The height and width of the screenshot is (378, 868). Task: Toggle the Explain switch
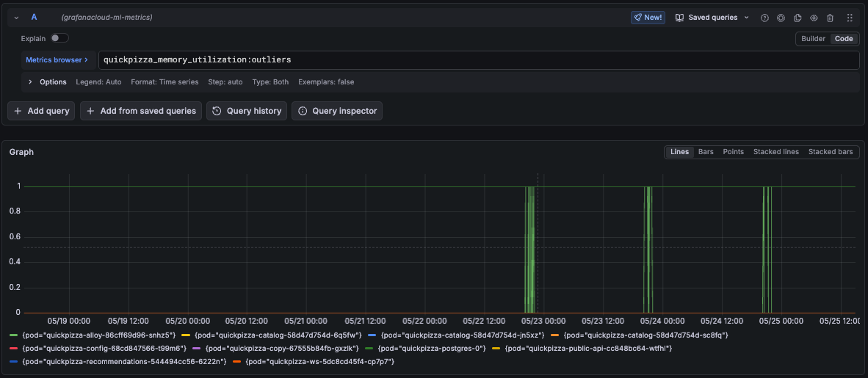point(59,38)
